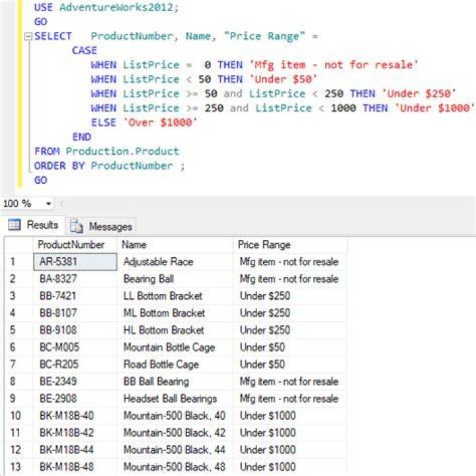Screen dimensions: 476x476
Task: Switch to the Messages tab
Action: point(101,226)
